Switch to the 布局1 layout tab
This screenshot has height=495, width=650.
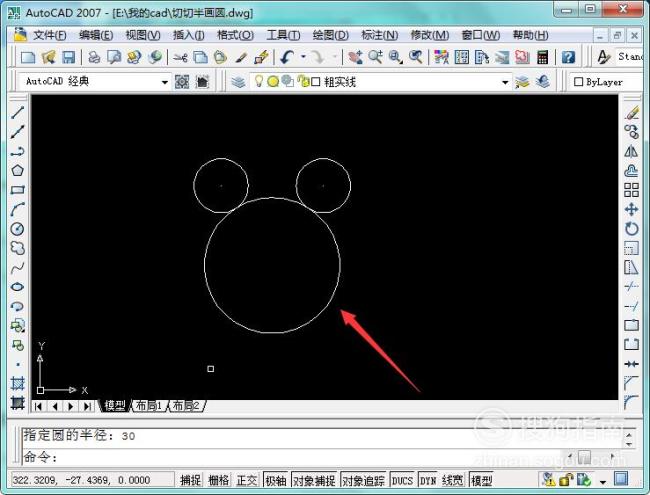[149, 405]
